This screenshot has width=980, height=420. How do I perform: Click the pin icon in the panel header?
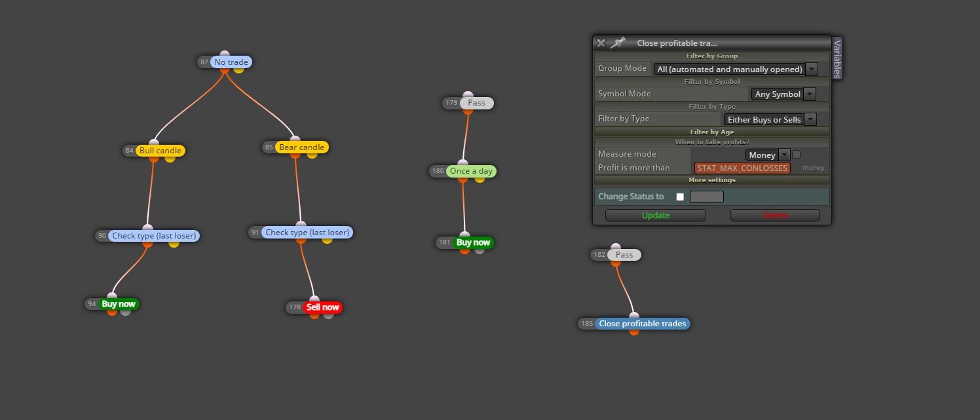(617, 43)
